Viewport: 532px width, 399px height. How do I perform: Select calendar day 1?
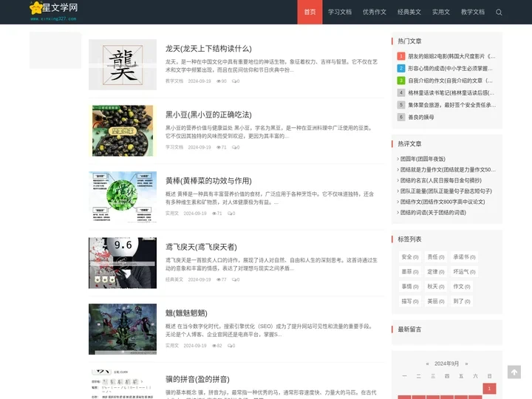tap(489, 389)
